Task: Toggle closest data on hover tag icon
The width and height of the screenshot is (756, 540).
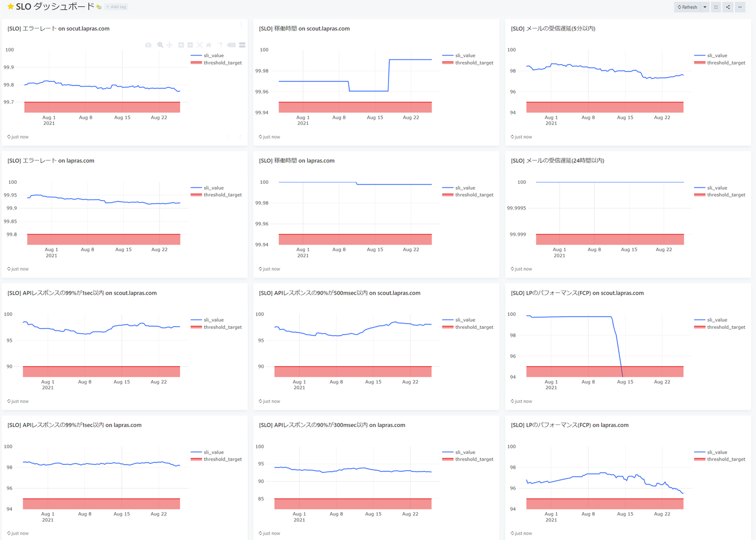Action: tap(231, 45)
